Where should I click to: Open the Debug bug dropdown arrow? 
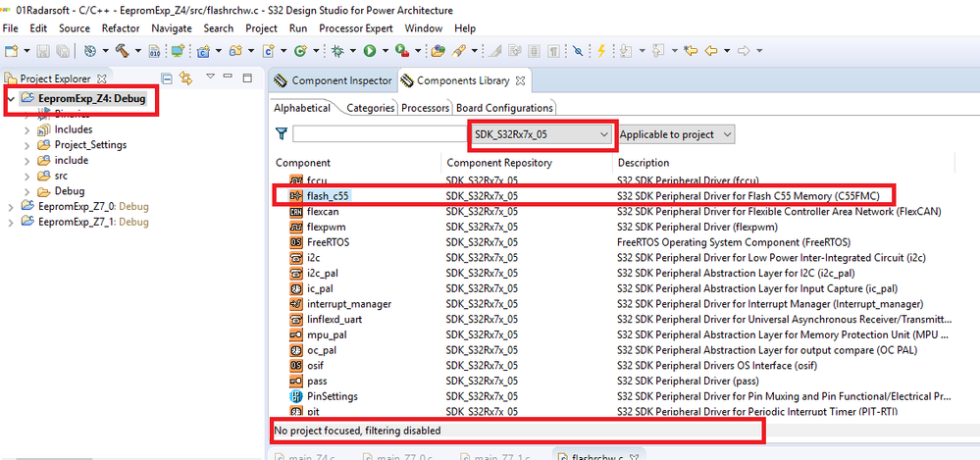352,51
